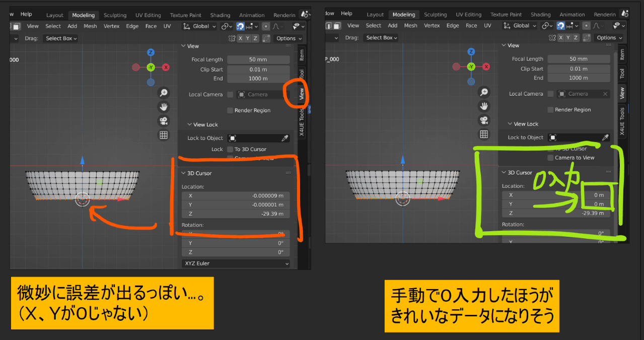Image resolution: width=644 pixels, height=340 pixels.
Task: Click blue Z axis gizmo ball in left screenshot
Action: pos(151,52)
